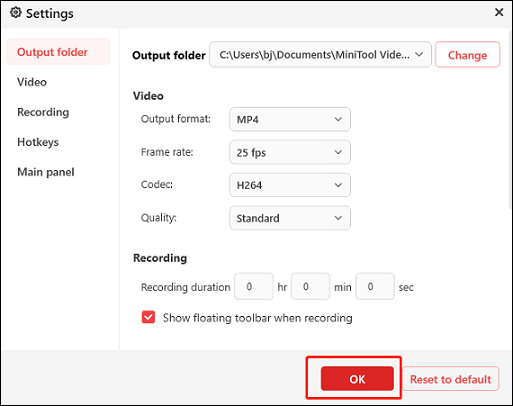Switch to the Video sidebar tab
This screenshot has width=513, height=406.
point(32,82)
